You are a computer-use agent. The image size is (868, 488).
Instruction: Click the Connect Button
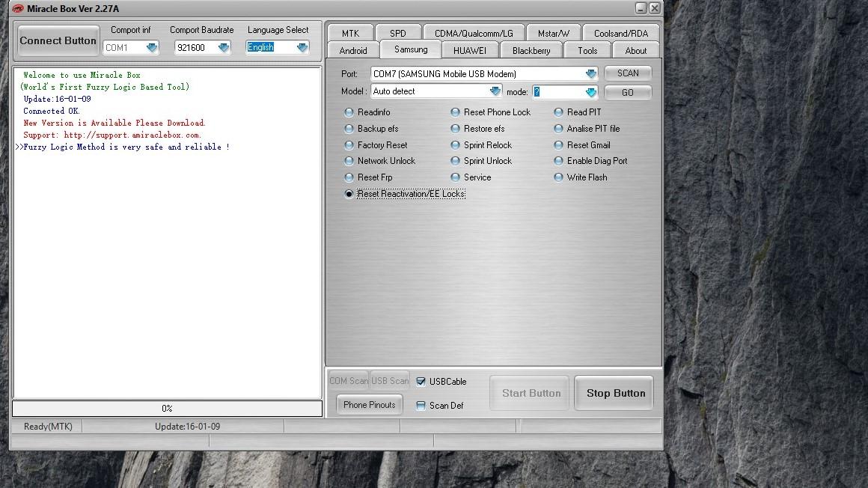click(58, 41)
